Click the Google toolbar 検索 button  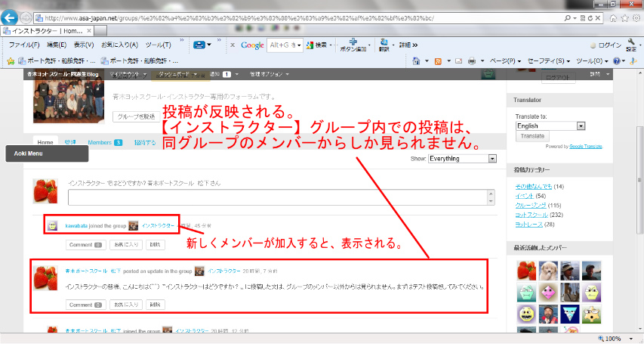click(316, 45)
